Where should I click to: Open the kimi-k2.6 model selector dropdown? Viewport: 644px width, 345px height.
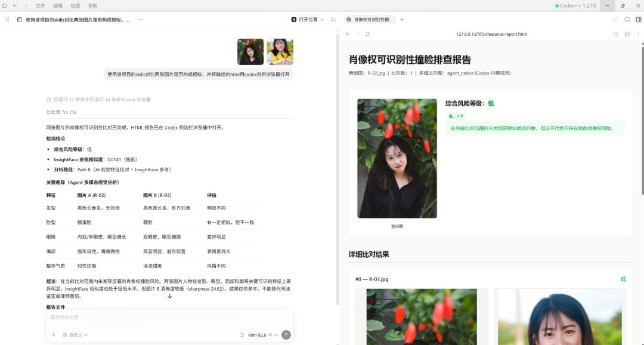tap(263, 335)
